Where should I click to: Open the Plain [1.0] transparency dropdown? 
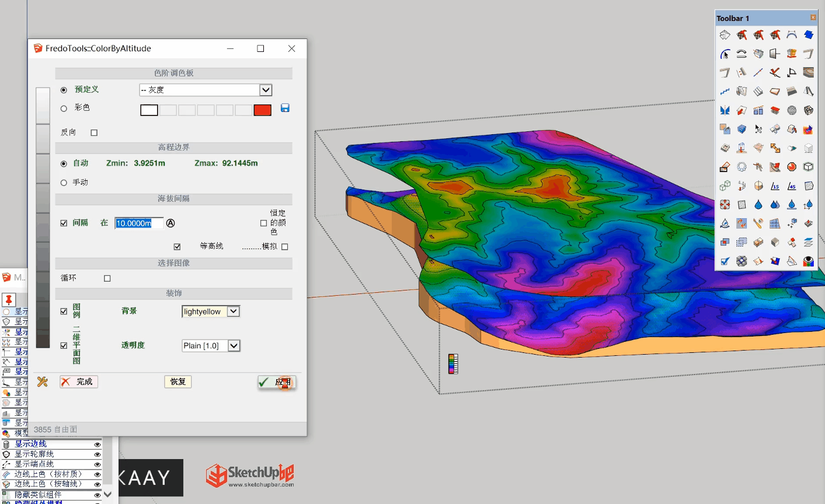pyautogui.click(x=234, y=346)
